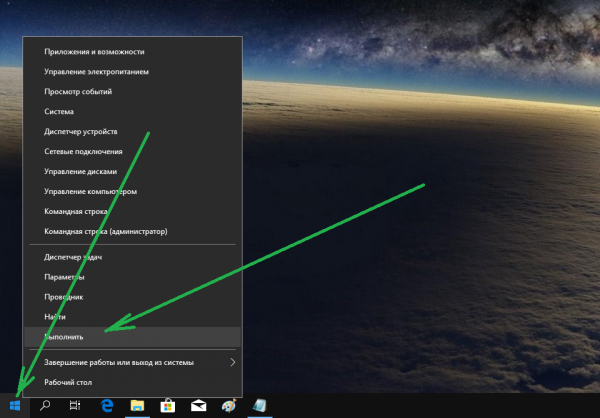
Task: Expand Завершение работы или выход из системы
Action: coord(132,362)
